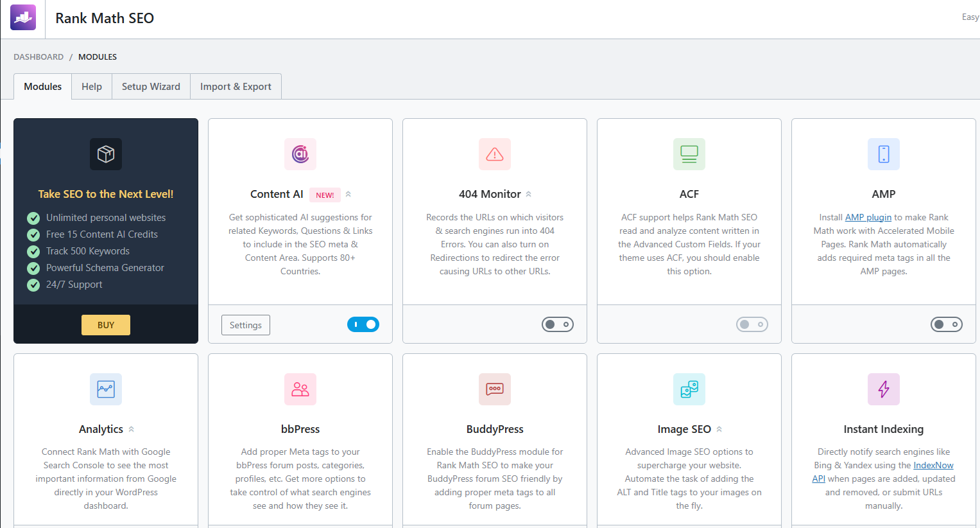Click the AMP module title
This screenshot has height=528, width=980.
(884, 194)
